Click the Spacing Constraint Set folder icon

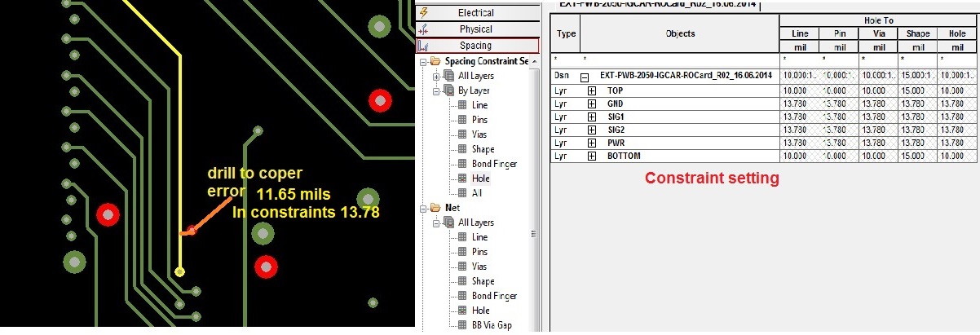[435, 62]
